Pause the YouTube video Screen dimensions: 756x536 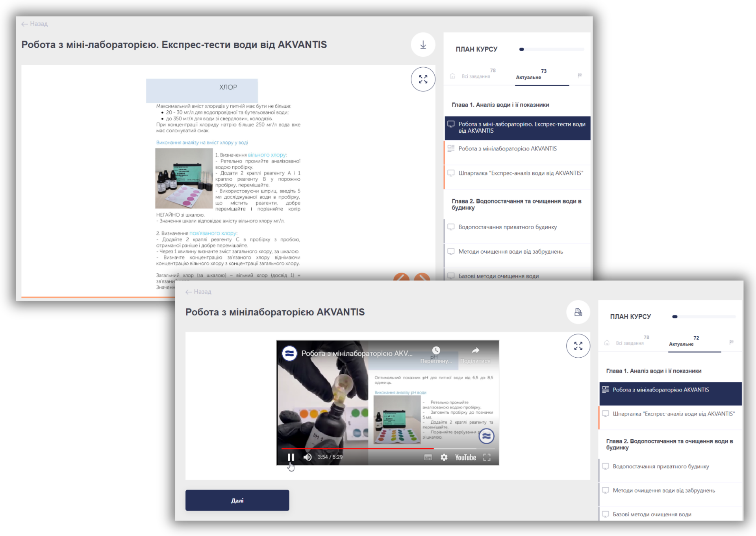[291, 457]
